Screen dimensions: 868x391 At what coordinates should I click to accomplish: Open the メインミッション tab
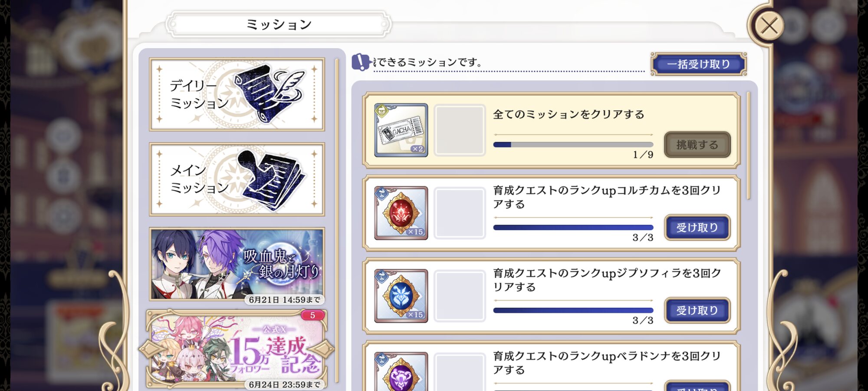(237, 179)
